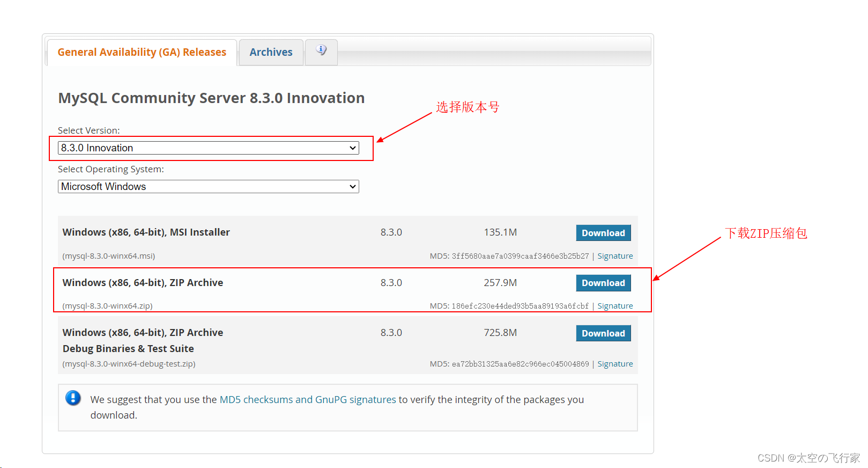Expand the Select Operating System dropdown
868x468 pixels.
tap(208, 187)
